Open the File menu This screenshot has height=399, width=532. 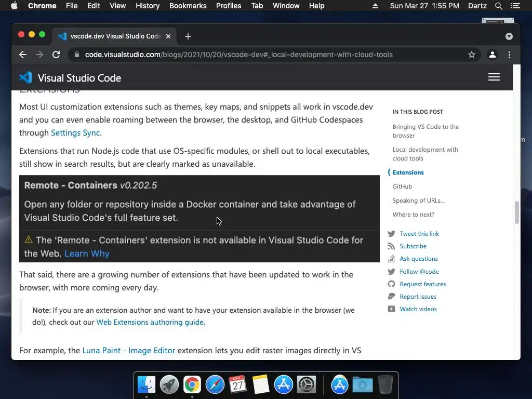click(72, 6)
